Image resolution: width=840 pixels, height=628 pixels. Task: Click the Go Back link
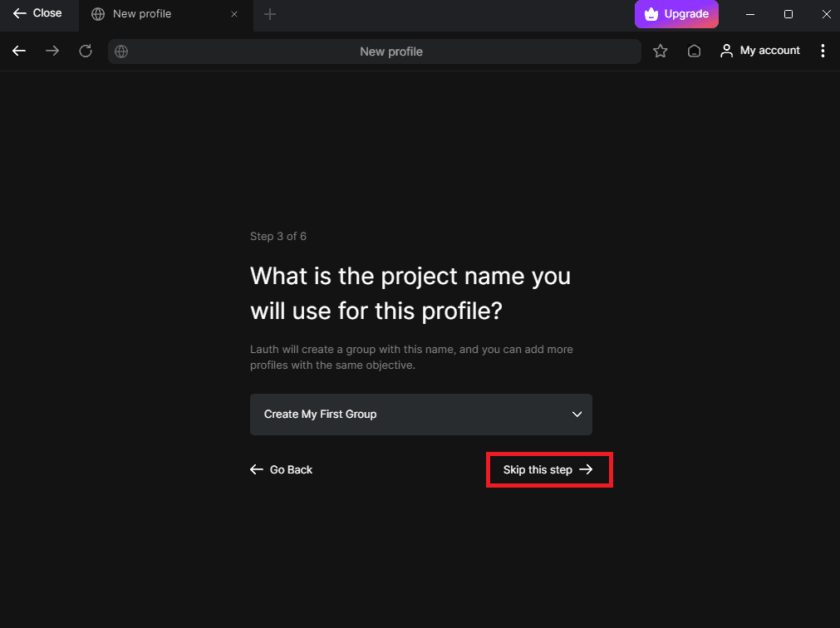(x=282, y=470)
